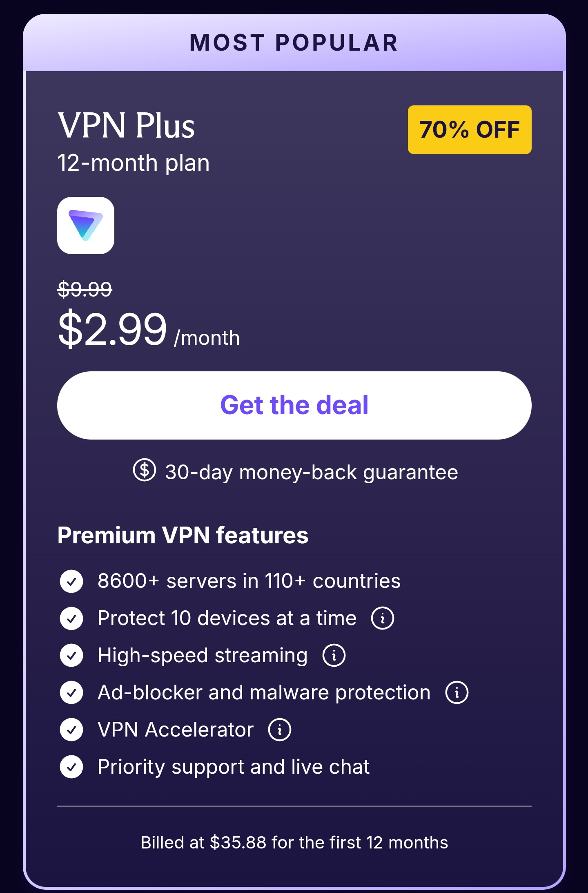Click the $2.99 /month price
This screenshot has width=588, height=893.
[x=149, y=329]
